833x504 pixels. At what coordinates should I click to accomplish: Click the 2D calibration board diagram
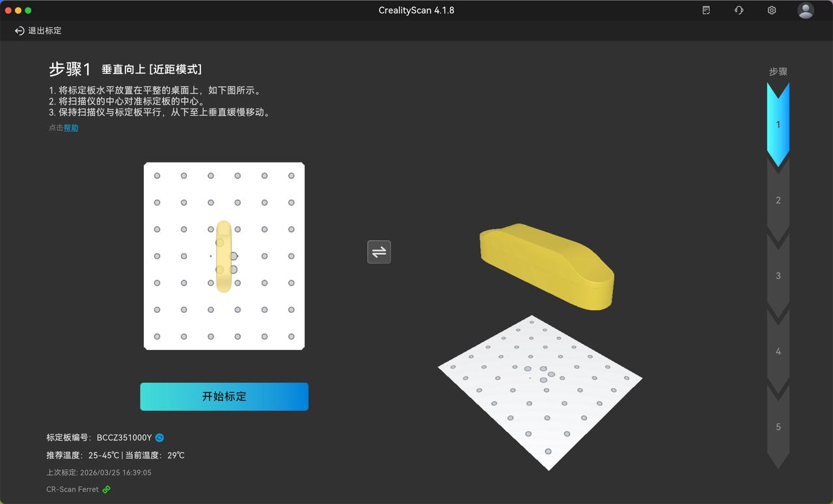tap(224, 256)
